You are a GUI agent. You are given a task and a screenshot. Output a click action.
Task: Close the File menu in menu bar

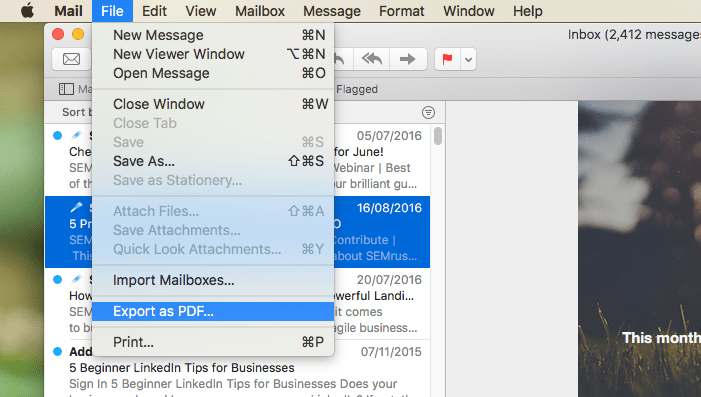click(x=112, y=11)
